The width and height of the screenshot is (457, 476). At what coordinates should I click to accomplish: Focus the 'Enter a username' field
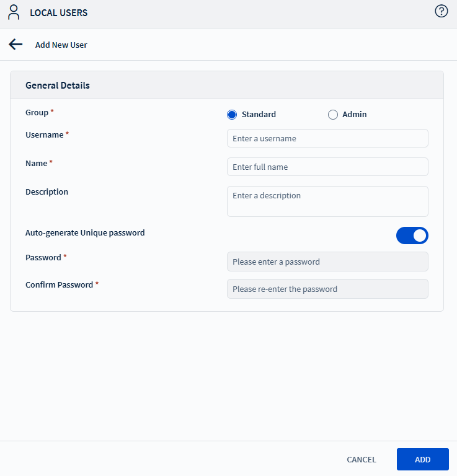(x=327, y=138)
